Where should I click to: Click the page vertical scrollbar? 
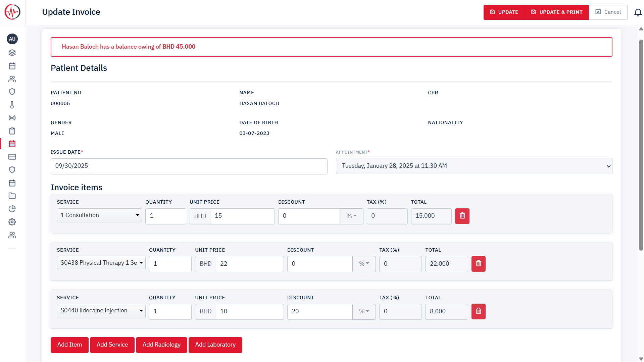pyautogui.click(x=641, y=144)
